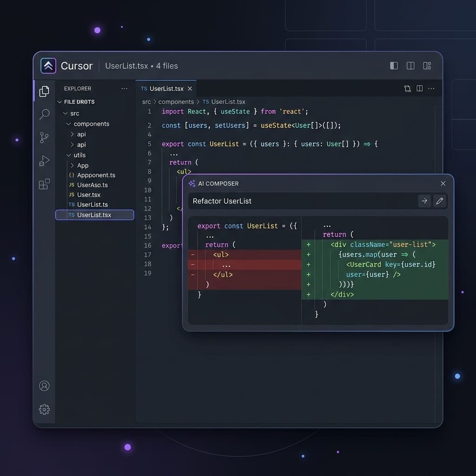Close the UserList.tsx editor tab
This screenshot has height=476, width=476.
(x=190, y=89)
